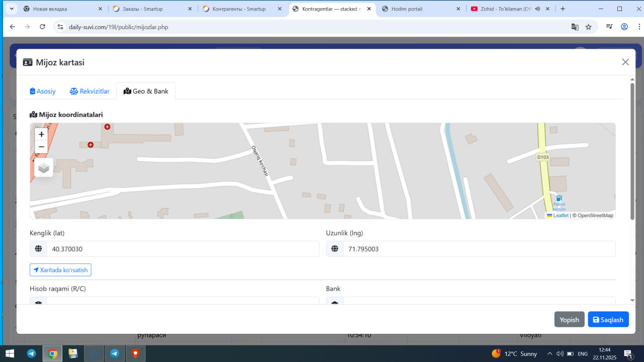Viewport: 644px width, 362px height.
Task: Open the map layers control
Action: point(44,167)
